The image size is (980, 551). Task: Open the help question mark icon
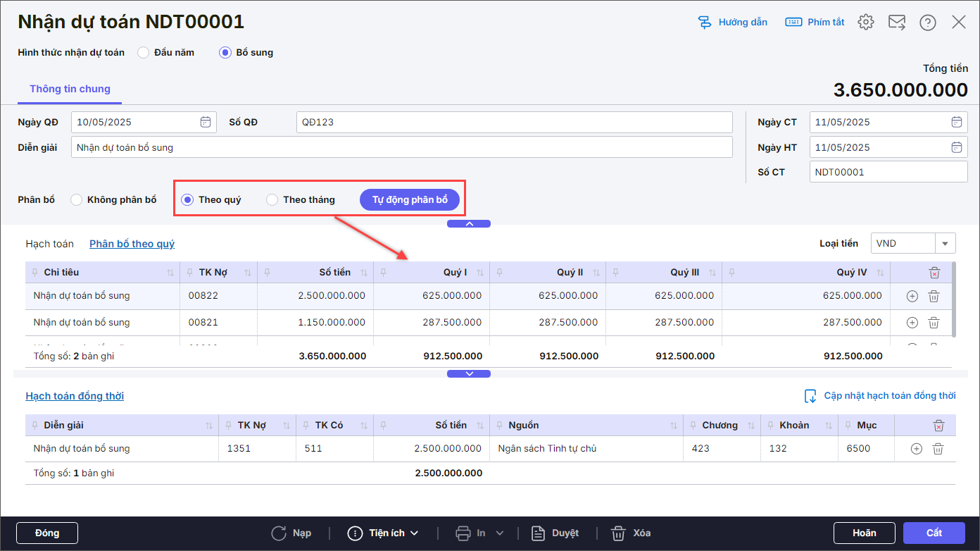point(927,23)
